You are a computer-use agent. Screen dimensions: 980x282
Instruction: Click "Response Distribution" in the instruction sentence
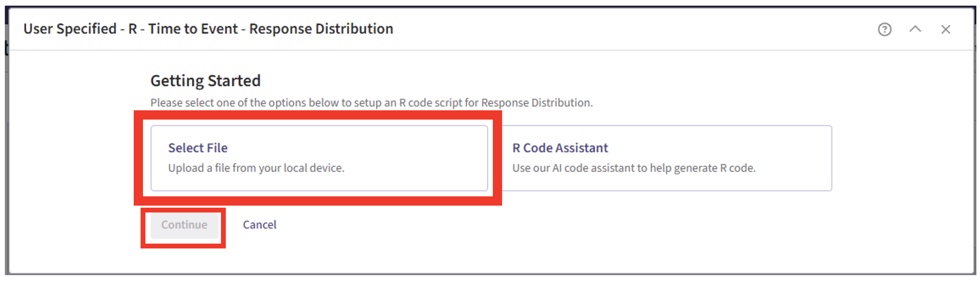pos(536,103)
